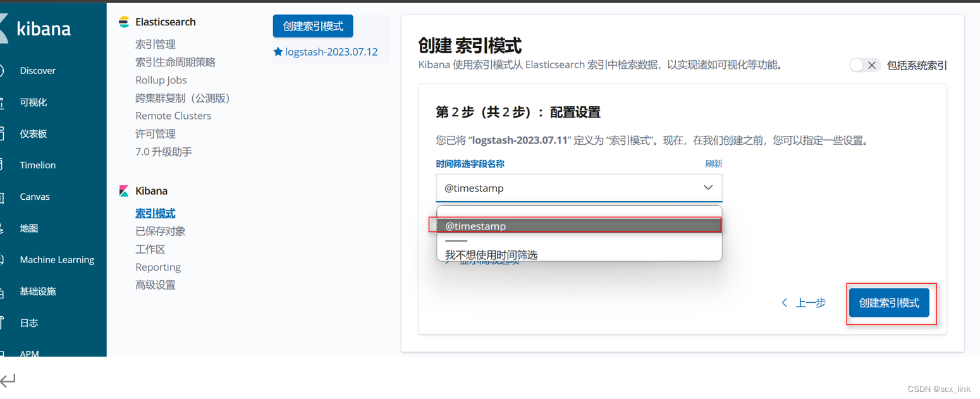The image size is (980, 399).
Task: Click the 刷新 refresh link
Action: point(714,164)
